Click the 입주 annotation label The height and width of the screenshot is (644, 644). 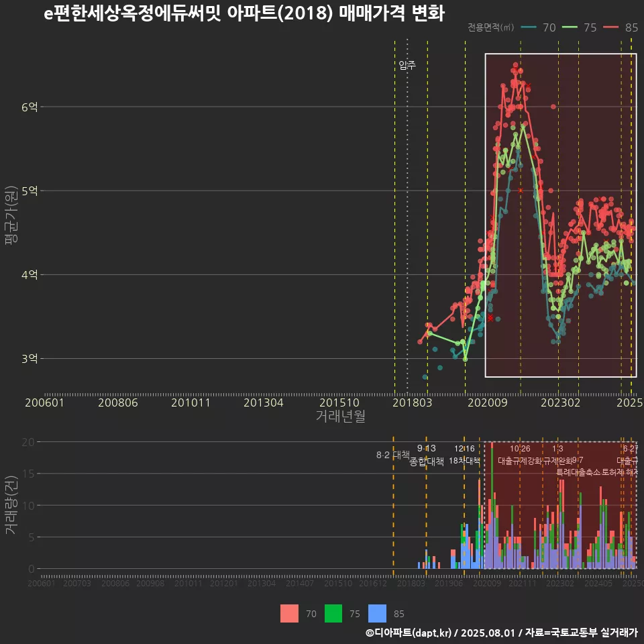[x=407, y=65]
